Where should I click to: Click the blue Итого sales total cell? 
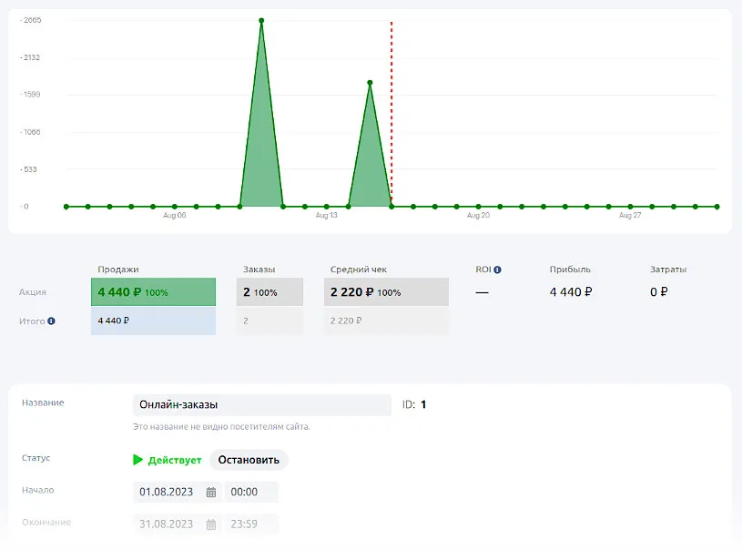point(153,321)
